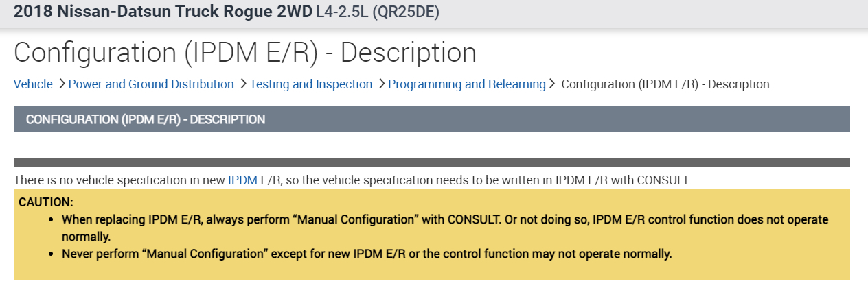Click the gray CONFIGURATION (IPDM E/R) section header
Image resolution: width=868 pixels, height=301 pixels.
pos(431,119)
